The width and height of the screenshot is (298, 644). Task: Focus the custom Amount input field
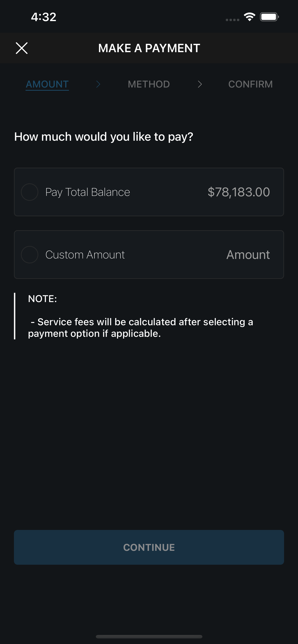coord(248,255)
